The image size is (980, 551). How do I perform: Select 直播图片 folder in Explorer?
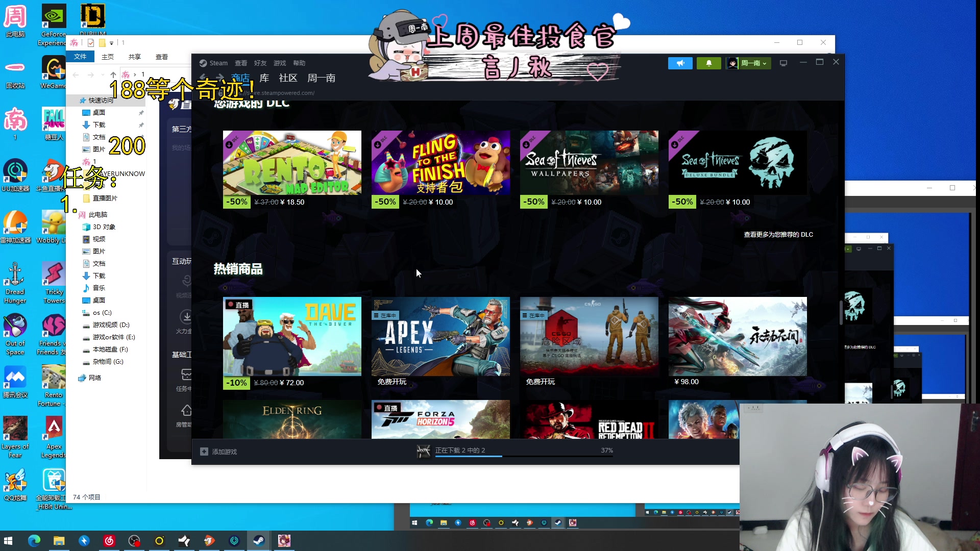(105, 198)
